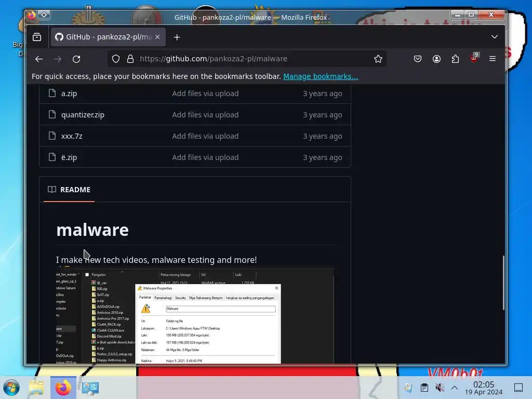Viewport: 532px width, 399px height.
Task: Go forward with the browser forward arrow
Action: pyautogui.click(x=58, y=59)
